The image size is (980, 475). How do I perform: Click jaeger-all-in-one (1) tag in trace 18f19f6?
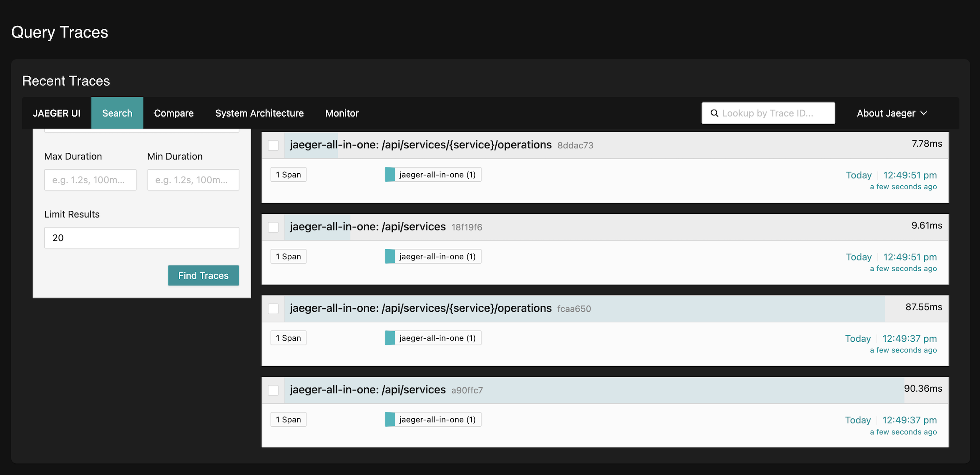[x=433, y=256]
